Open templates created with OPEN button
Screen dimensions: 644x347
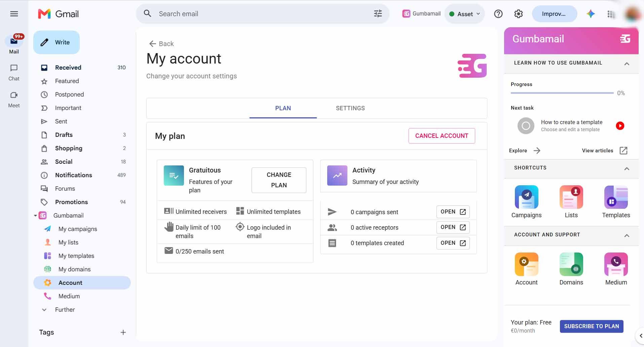453,243
